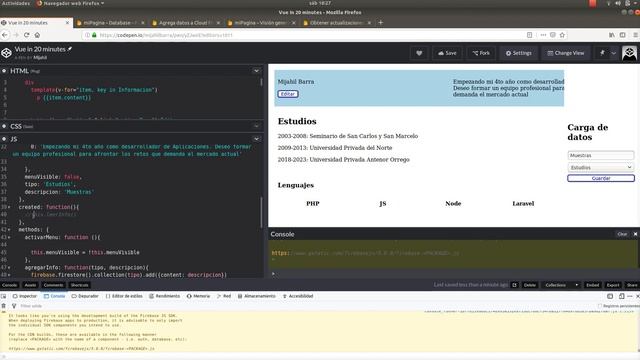Click Firefox back arrow
The image size is (640, 360).
pyautogui.click(x=5, y=35)
